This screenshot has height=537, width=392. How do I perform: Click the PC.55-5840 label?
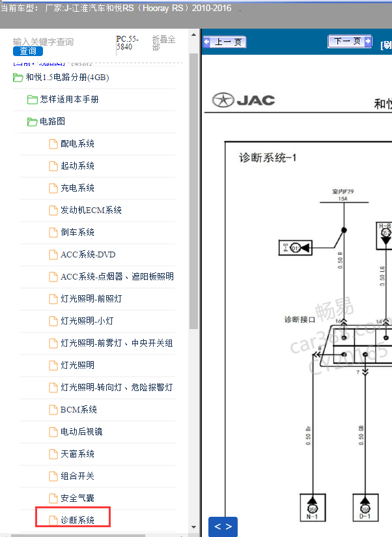(127, 43)
